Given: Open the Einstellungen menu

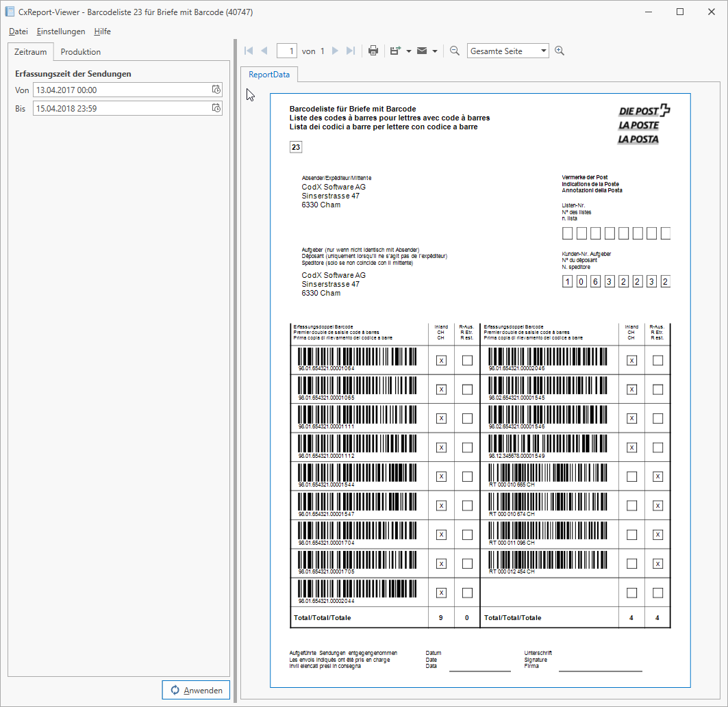Looking at the screenshot, I should tap(61, 31).
